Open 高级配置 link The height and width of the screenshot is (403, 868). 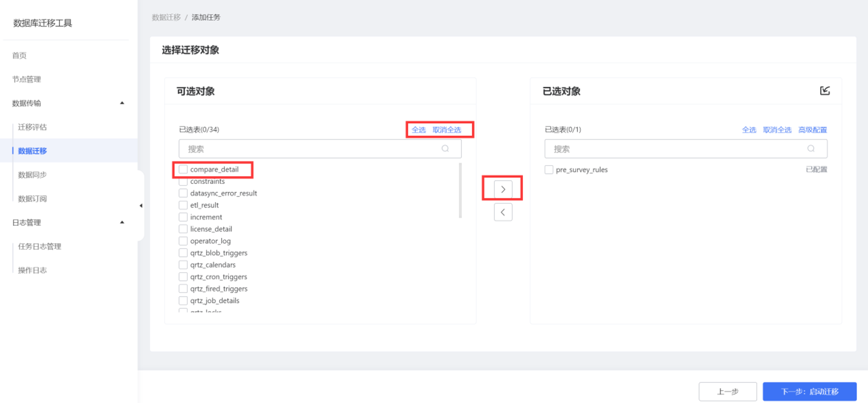(x=813, y=130)
